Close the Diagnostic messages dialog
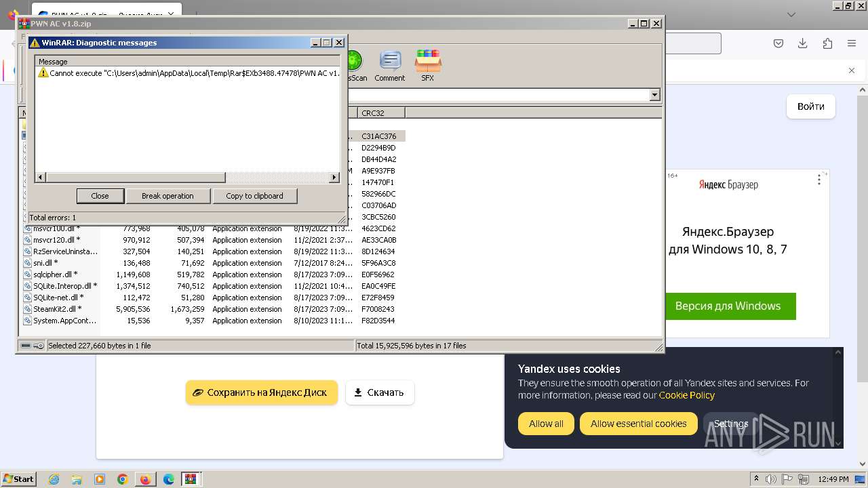Viewport: 868px width, 488px height. [100, 196]
